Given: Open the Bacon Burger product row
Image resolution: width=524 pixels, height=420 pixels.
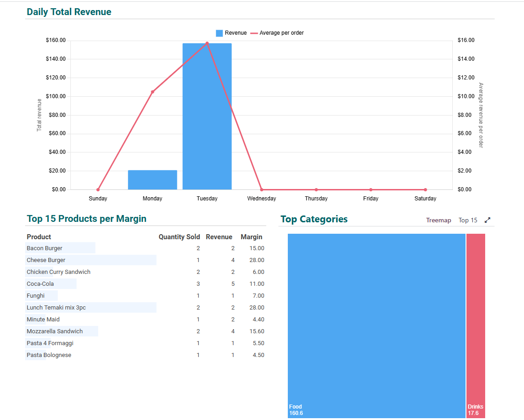Looking at the screenshot, I should coord(44,248).
